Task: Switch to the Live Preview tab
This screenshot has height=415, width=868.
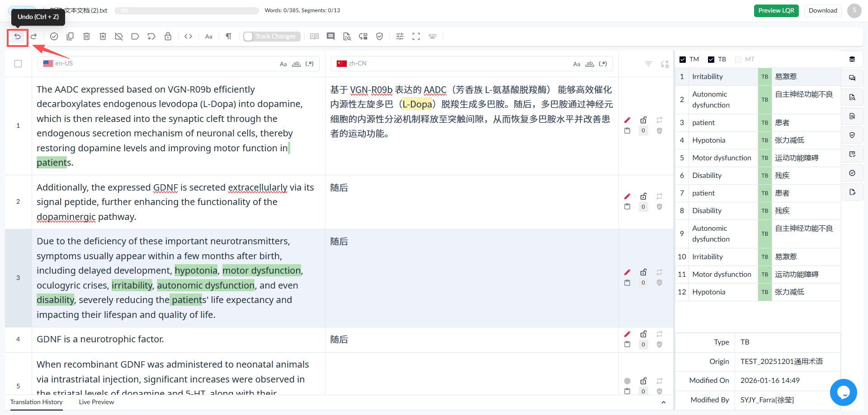Action: point(96,402)
